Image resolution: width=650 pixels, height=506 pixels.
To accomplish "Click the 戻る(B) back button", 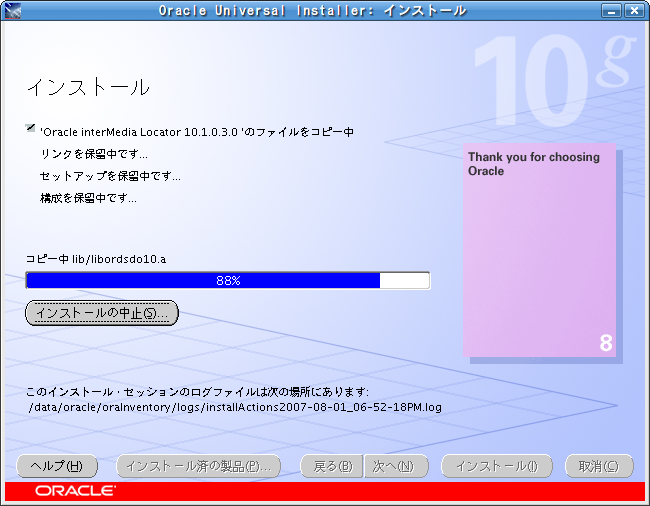I will tap(332, 466).
